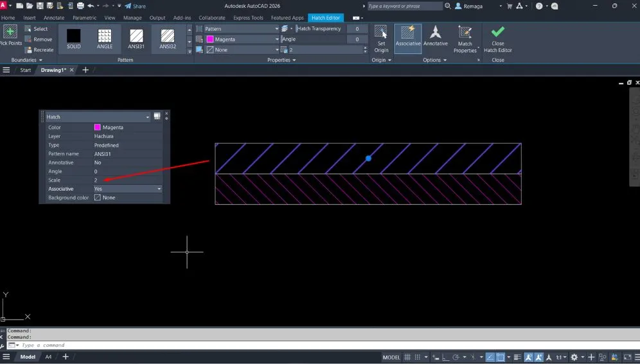Screen dimensions: 640x364
Task: Click the Open file folder icon
Action: 30,6
